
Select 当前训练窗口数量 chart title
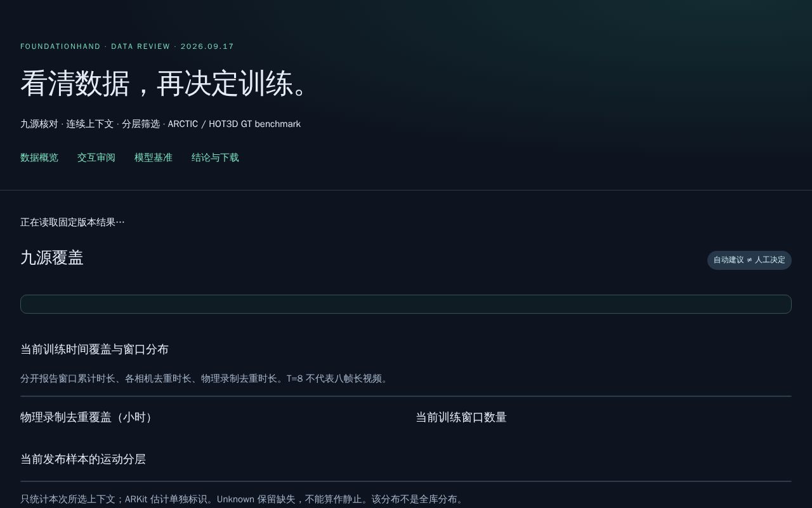tap(461, 417)
